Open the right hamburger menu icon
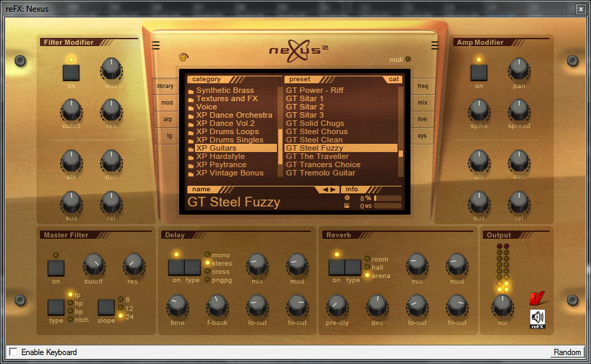 (435, 46)
